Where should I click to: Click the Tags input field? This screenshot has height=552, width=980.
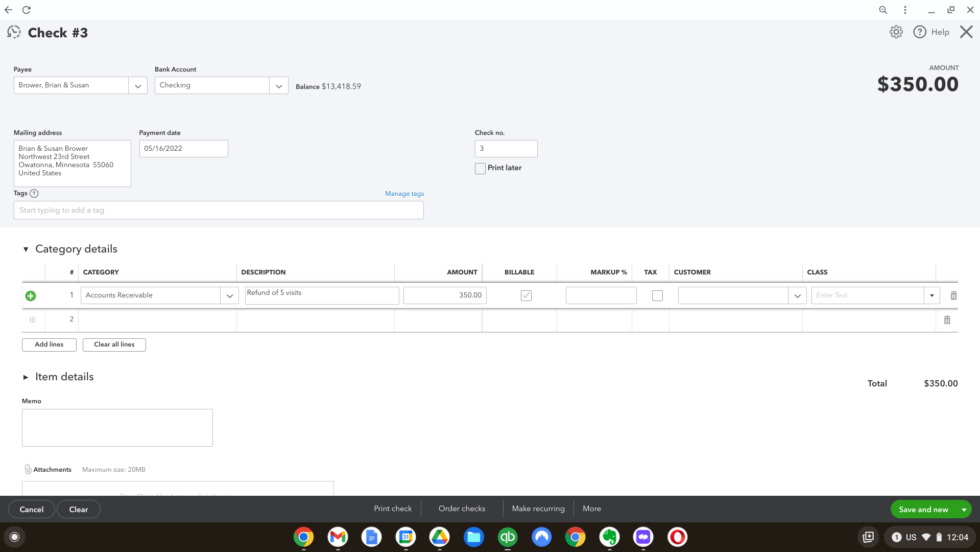click(x=219, y=210)
